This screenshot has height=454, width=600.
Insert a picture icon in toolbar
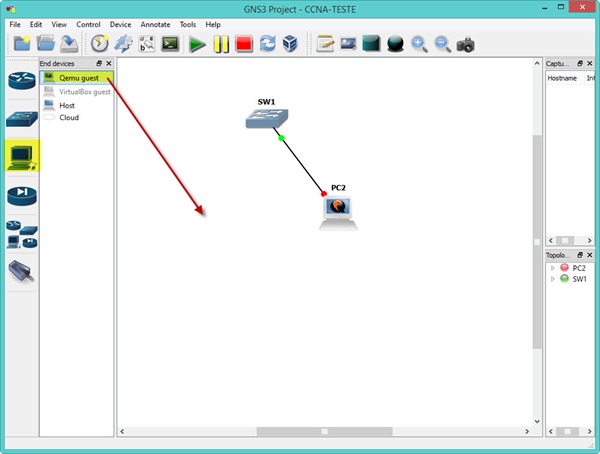(348, 44)
